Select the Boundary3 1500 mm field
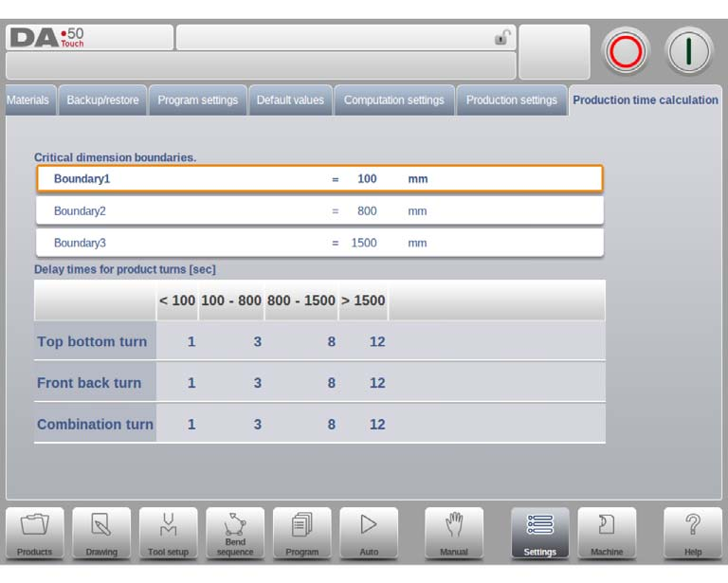728x583 pixels. [319, 243]
